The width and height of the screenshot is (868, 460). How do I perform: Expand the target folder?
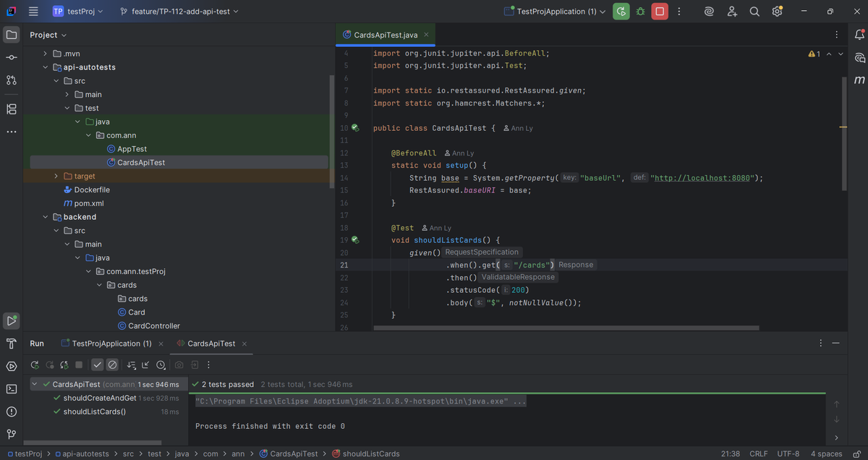click(56, 176)
